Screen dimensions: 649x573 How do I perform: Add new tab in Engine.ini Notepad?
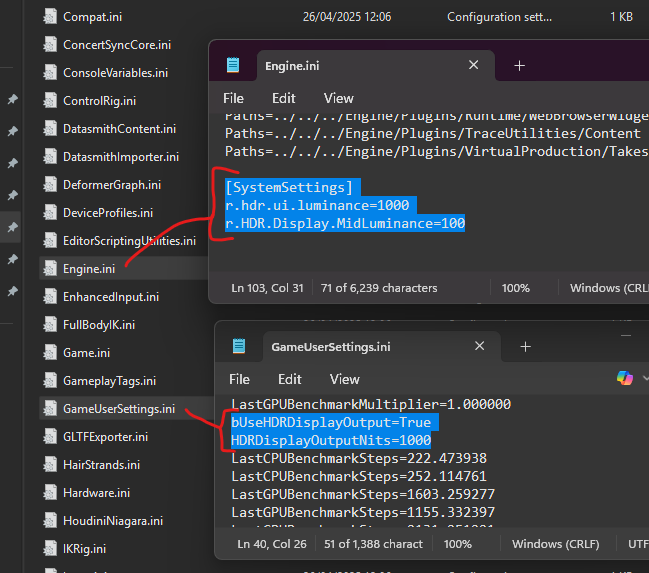(519, 65)
